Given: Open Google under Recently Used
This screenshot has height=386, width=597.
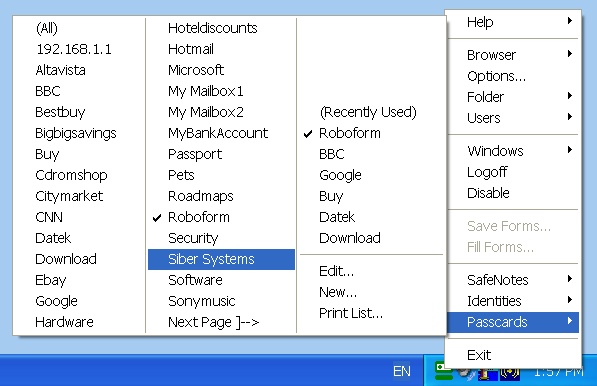Looking at the screenshot, I should (371, 175).
